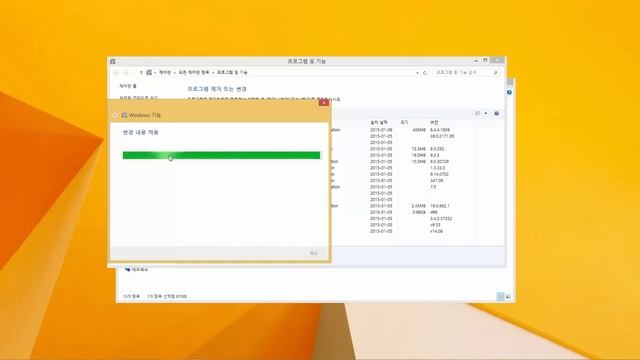Select the row dated 2015-01-06

coord(381,130)
